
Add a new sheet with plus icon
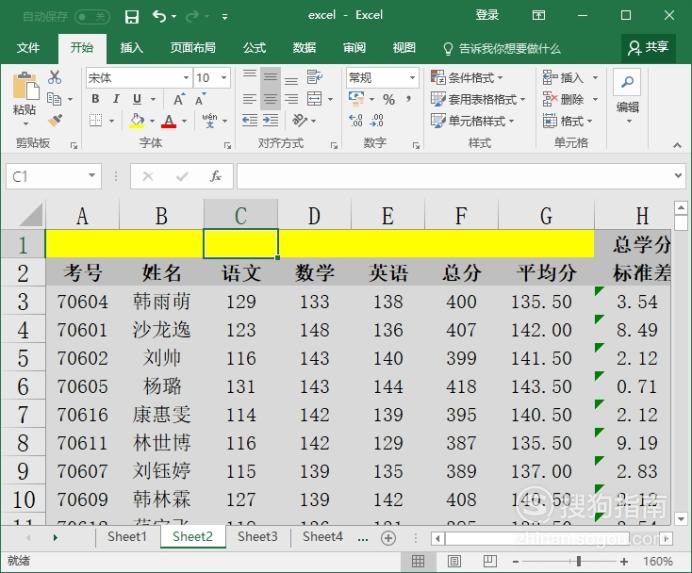click(388, 538)
